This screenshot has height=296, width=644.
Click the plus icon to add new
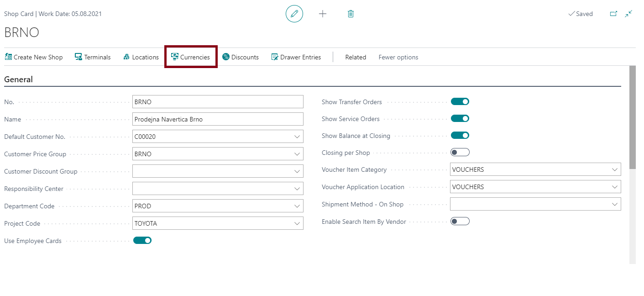323,14
